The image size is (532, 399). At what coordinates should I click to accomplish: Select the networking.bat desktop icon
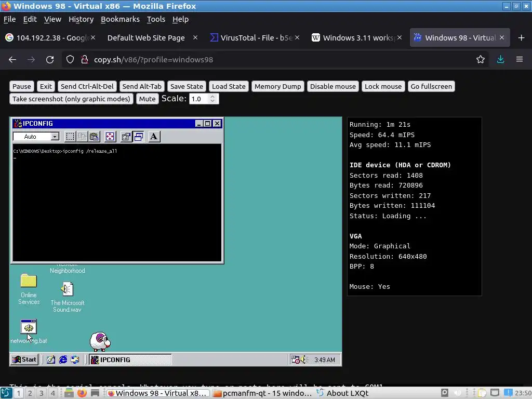click(x=29, y=332)
